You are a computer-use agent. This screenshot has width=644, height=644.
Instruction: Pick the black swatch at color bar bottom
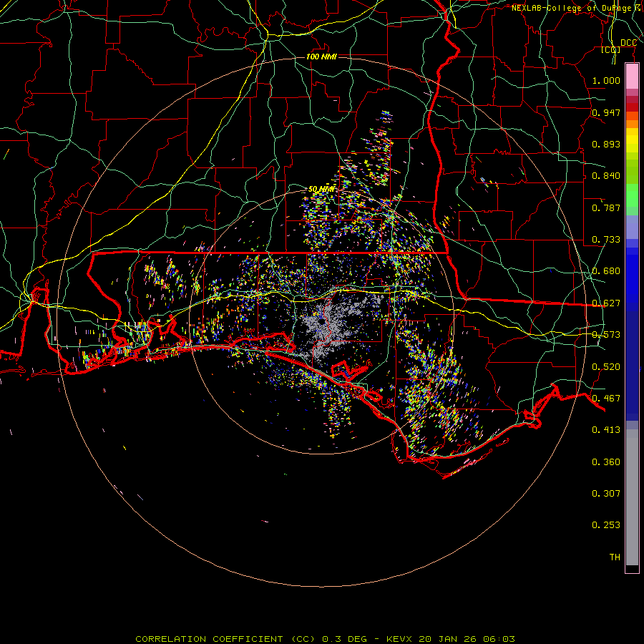632,569
